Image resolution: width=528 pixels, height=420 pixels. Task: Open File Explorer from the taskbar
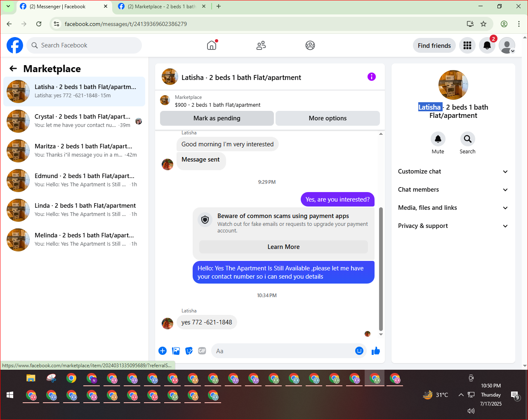[31, 378]
